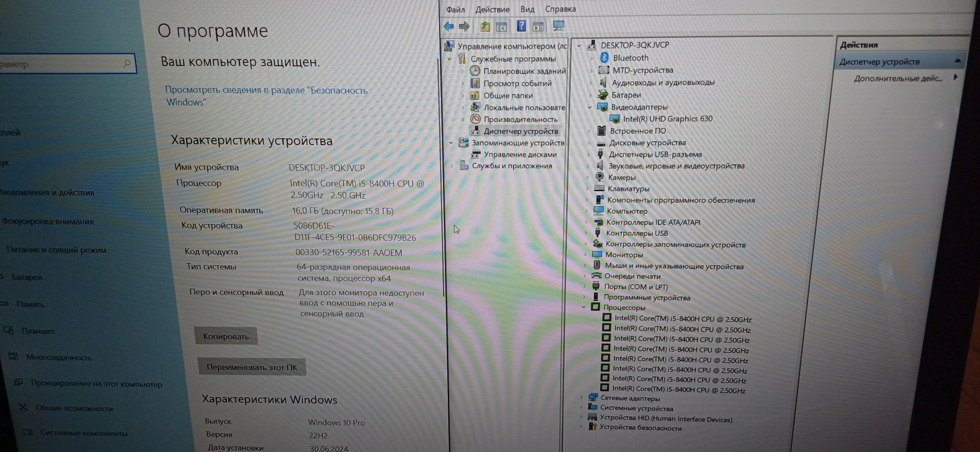Click the Диспетчер устройств tree icon

pyautogui.click(x=475, y=130)
